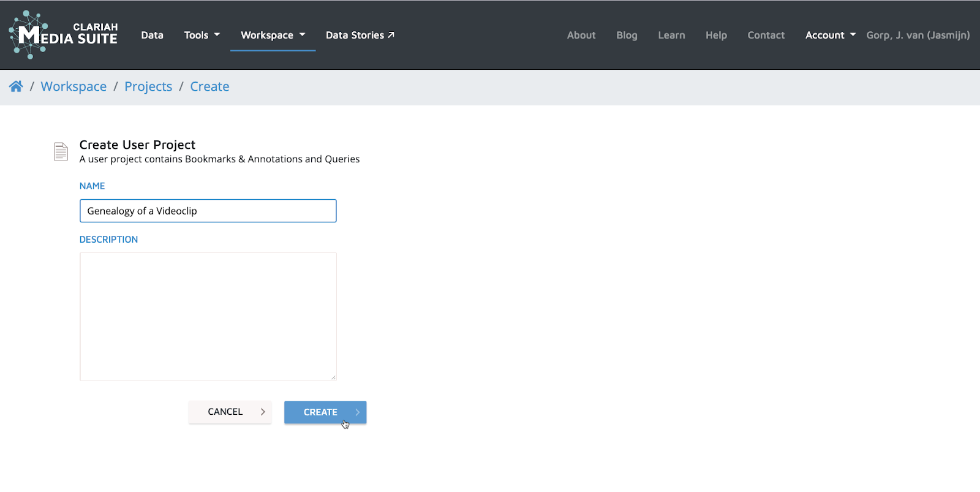Expand the Workspace dropdown menu
The width and height of the screenshot is (980, 492).
point(273,35)
